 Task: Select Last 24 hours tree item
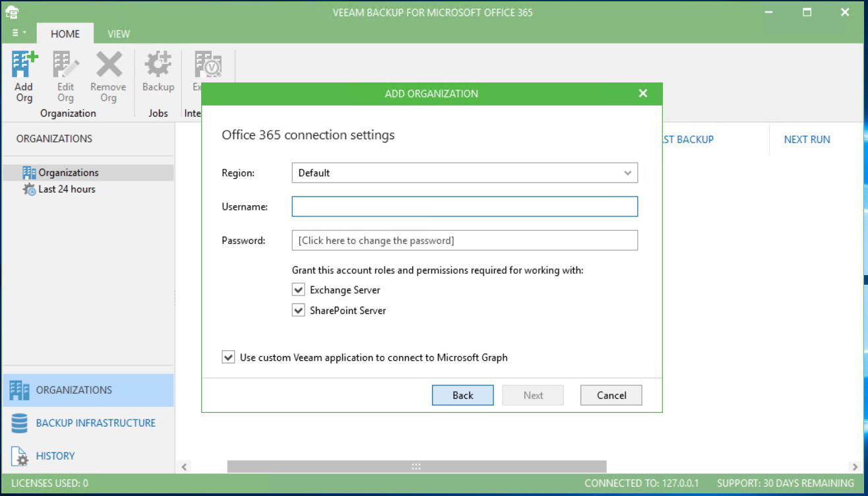(x=88, y=189)
